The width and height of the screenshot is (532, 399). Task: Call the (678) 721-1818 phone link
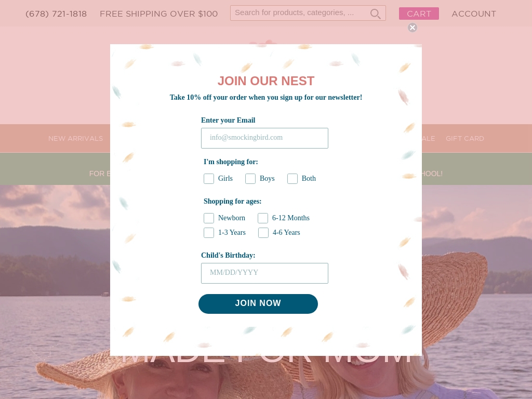(x=56, y=14)
